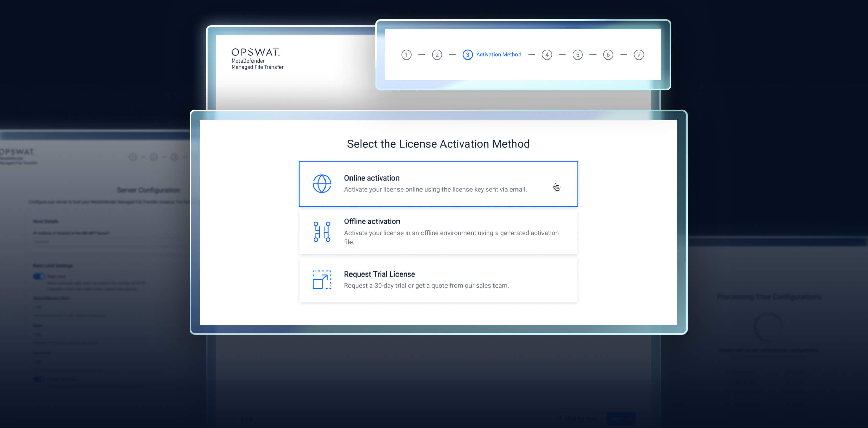Viewport: 868px width, 428px height.
Task: Advance to step 4 in the stepper
Action: coord(547,54)
